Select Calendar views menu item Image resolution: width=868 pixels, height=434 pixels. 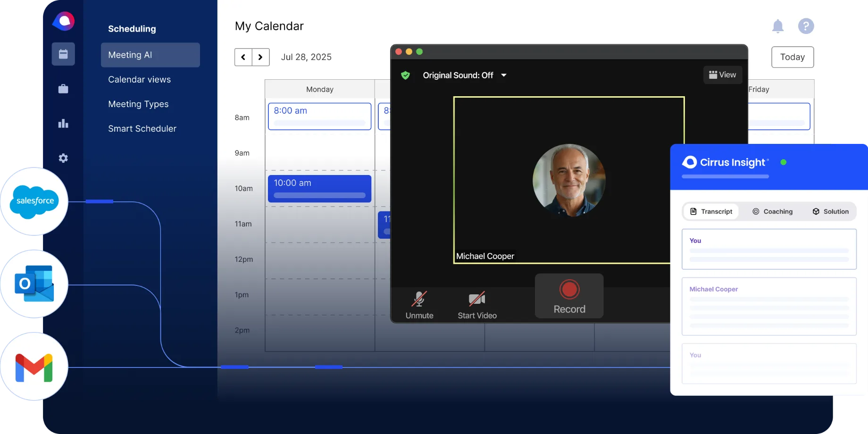(x=140, y=79)
